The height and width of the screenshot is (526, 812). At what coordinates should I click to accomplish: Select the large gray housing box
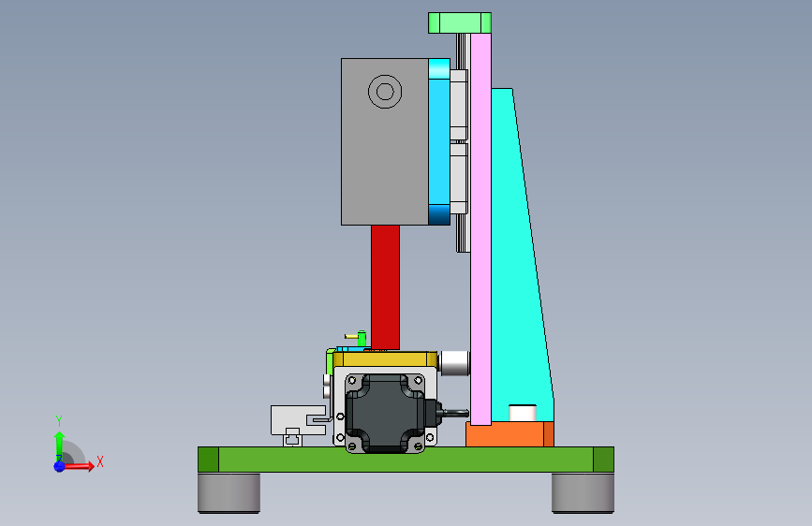pos(385,141)
